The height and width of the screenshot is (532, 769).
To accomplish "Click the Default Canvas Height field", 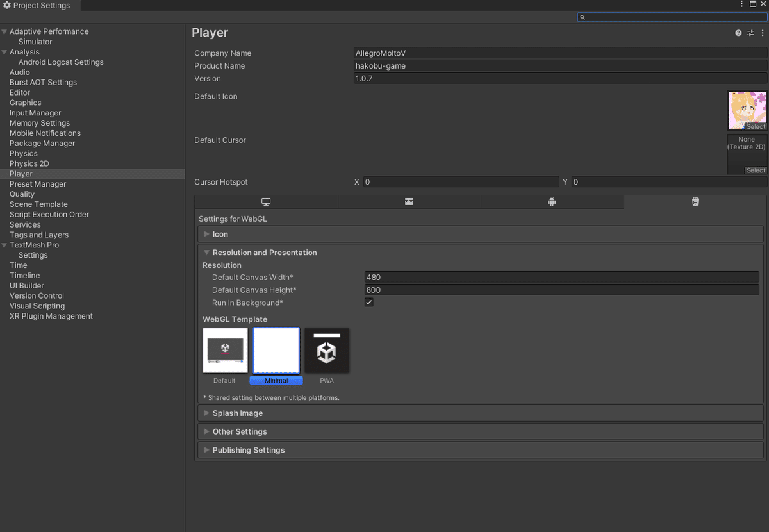I will 561,290.
